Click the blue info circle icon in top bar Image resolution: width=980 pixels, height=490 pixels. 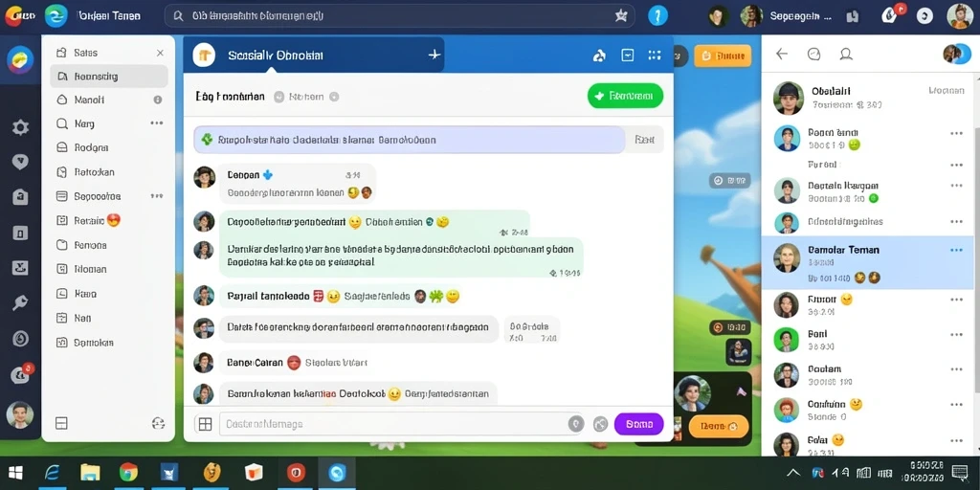coord(657,15)
